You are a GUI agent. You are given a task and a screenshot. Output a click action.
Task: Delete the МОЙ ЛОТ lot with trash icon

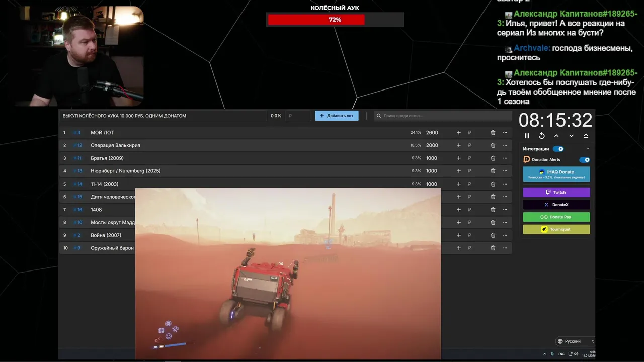pos(493,133)
